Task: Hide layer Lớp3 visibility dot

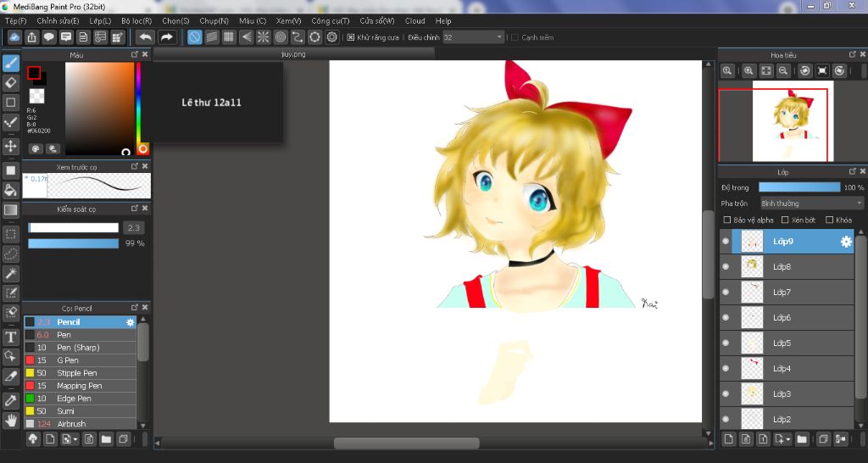Action: (726, 393)
